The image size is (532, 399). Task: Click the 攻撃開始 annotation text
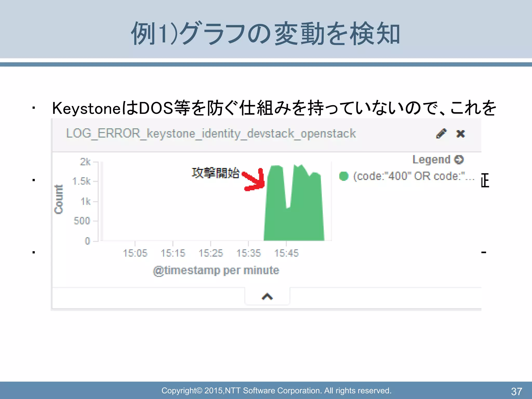coord(216,173)
